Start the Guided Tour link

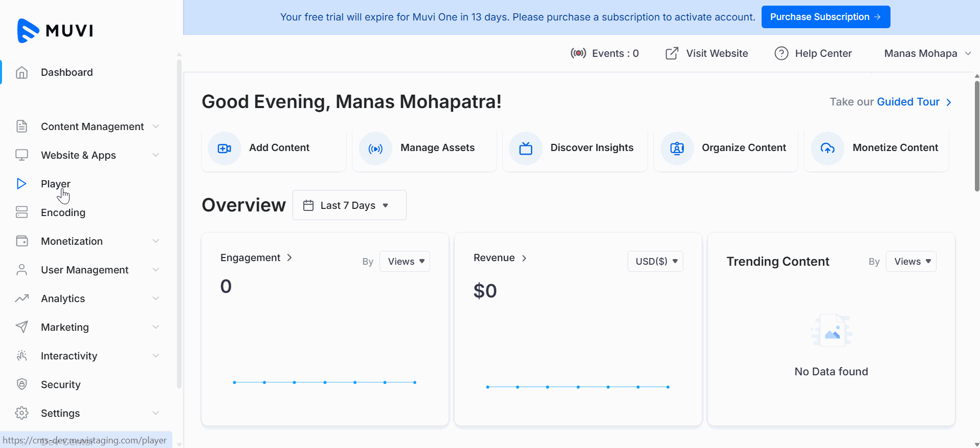[908, 102]
